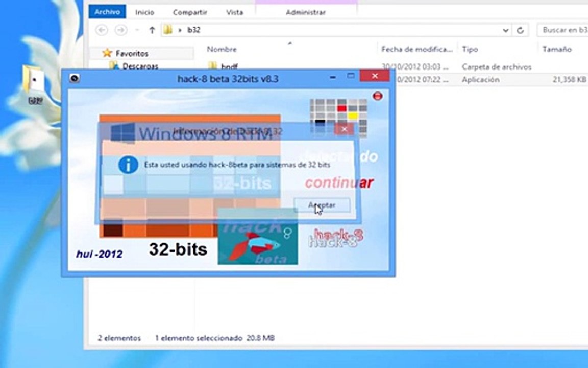588x368 pixels.
Task: Open the Archivo tab in Explorer
Action: [107, 12]
